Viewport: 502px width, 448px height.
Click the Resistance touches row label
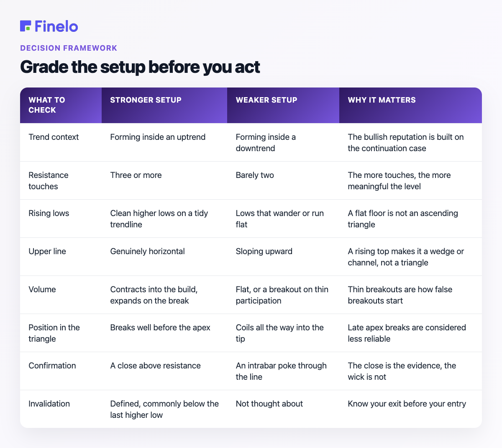49,180
